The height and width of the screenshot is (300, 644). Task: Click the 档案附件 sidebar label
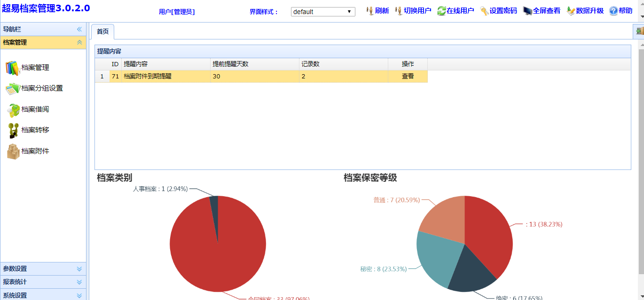(35, 151)
